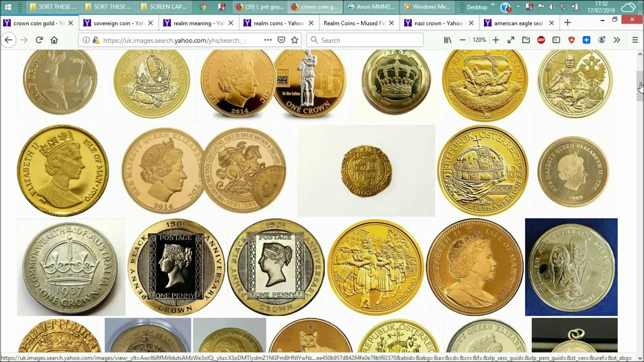This screenshot has width=644, height=362.
Task: Show more toolbar tools overflow
Action: coord(617,40)
